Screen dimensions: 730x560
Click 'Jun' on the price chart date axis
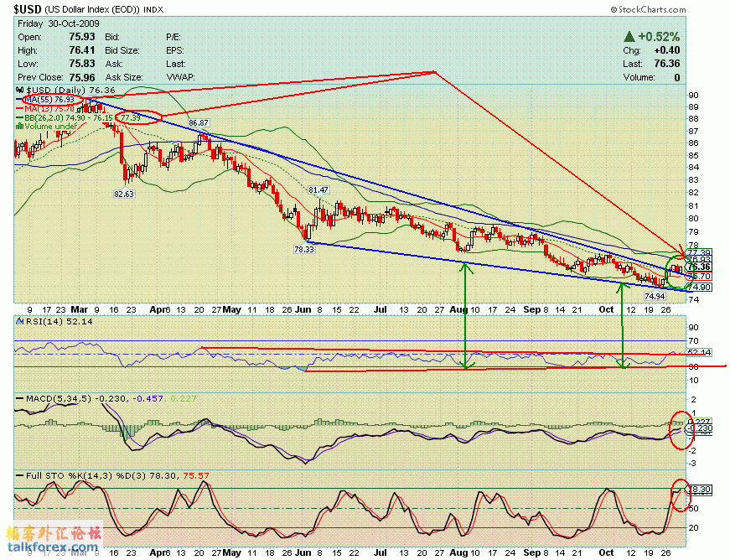[x=303, y=309]
